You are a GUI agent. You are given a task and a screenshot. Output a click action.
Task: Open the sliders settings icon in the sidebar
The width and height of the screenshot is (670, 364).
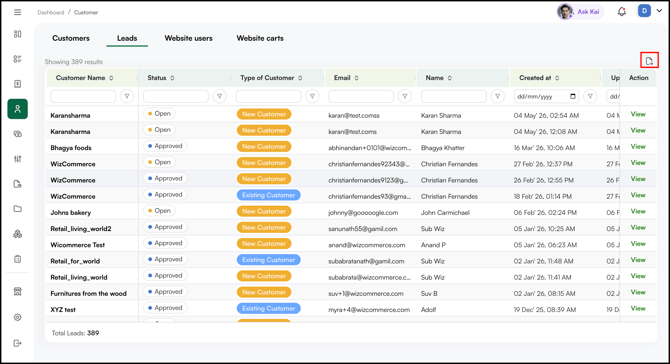[x=18, y=159]
